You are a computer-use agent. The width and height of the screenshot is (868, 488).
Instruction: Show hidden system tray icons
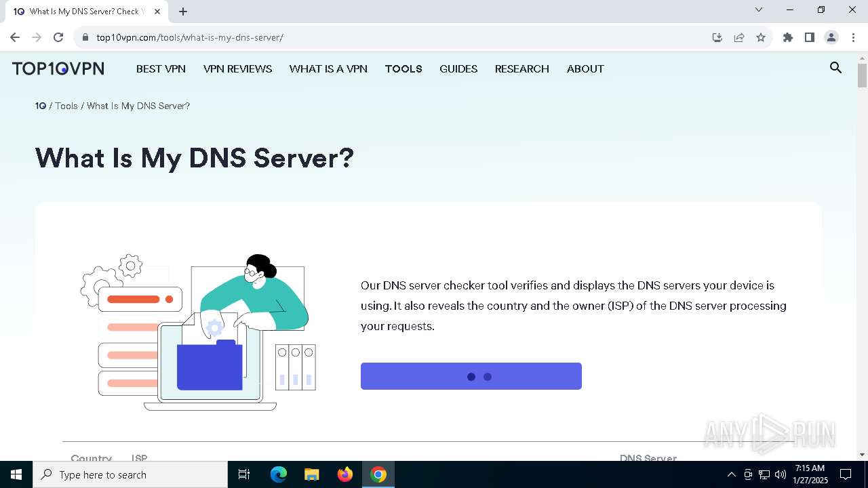coord(731,474)
